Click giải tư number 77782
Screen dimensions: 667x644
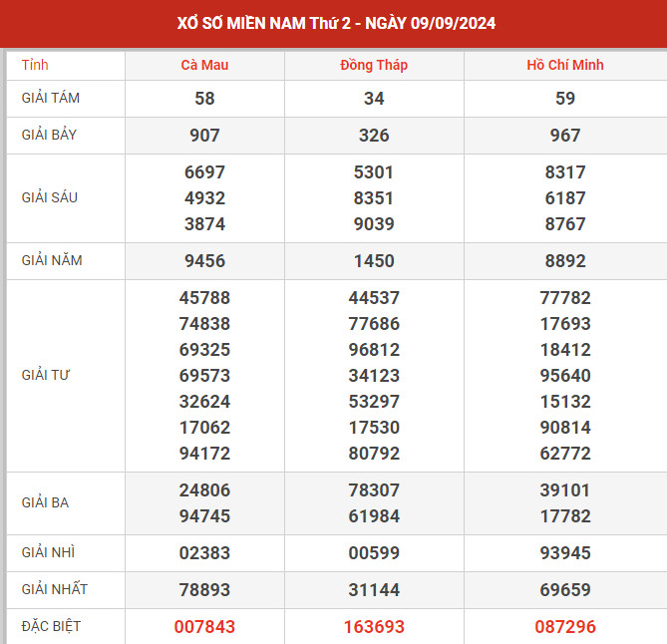[x=565, y=298]
